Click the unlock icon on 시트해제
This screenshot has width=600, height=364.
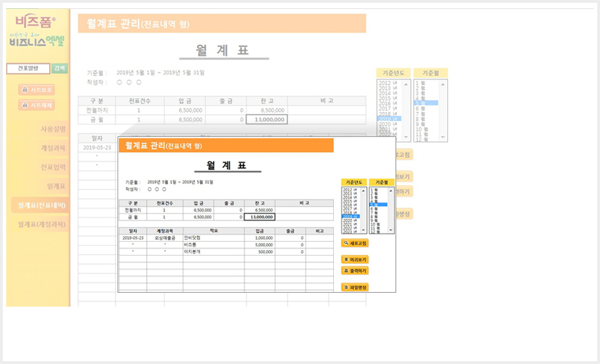25,105
